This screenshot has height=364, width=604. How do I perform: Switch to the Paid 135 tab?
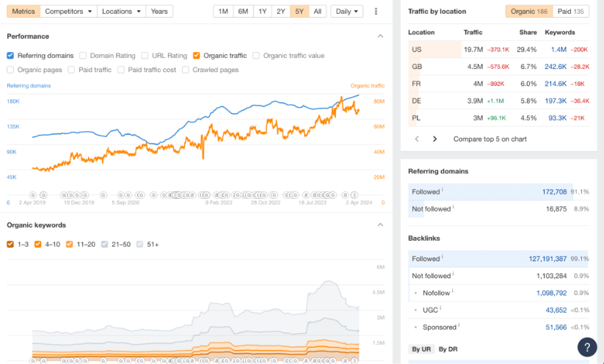[x=570, y=12]
